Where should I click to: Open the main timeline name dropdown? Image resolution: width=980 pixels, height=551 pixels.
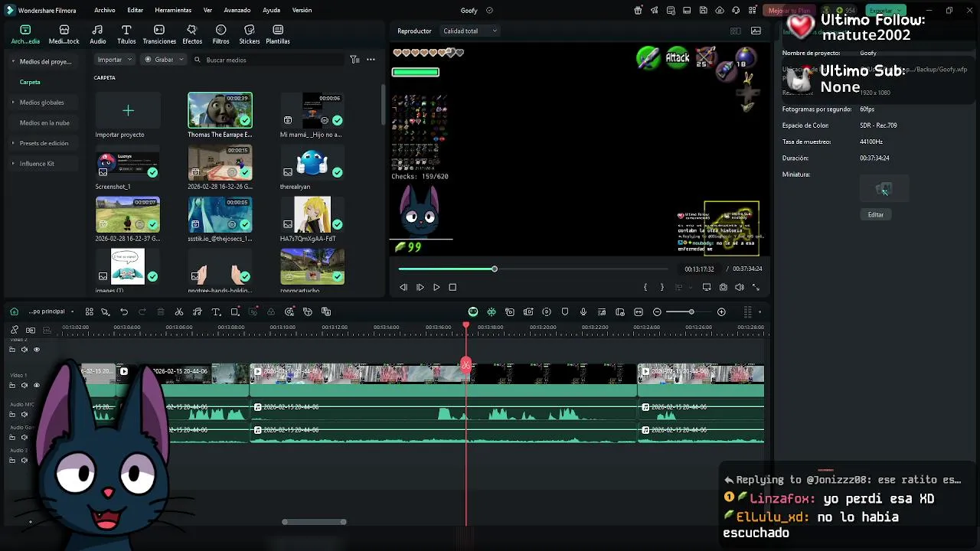pos(51,311)
